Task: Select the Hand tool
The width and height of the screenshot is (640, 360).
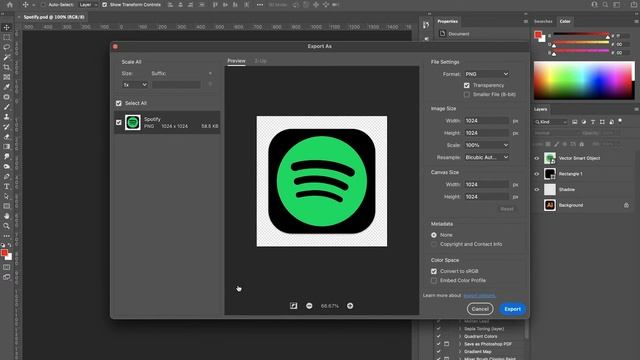Action: click(x=7, y=216)
